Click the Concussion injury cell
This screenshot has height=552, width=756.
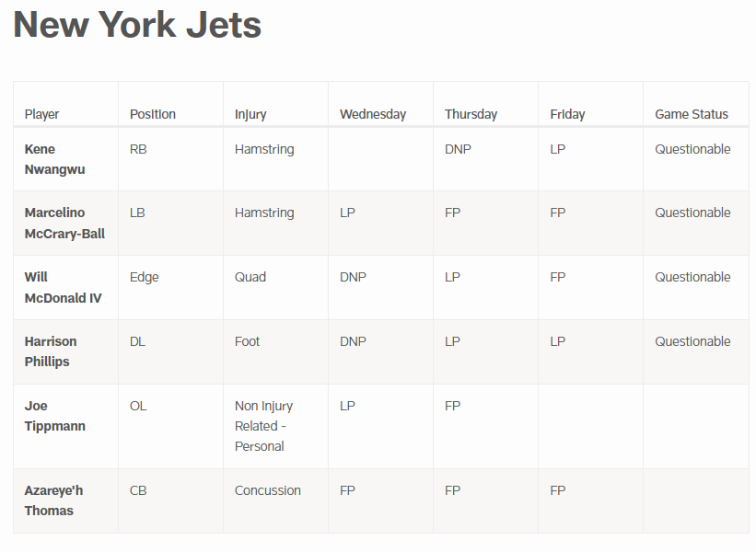tap(268, 490)
